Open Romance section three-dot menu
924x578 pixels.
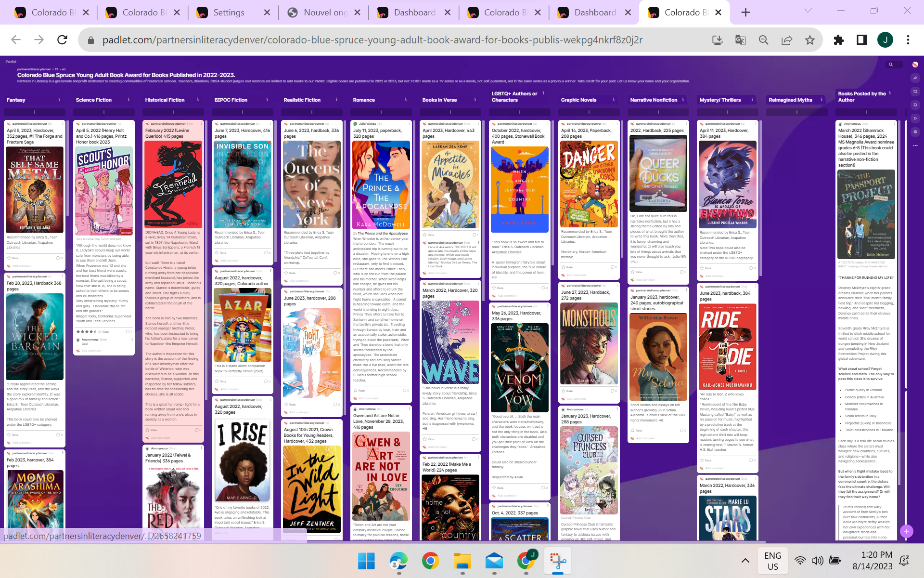click(406, 100)
